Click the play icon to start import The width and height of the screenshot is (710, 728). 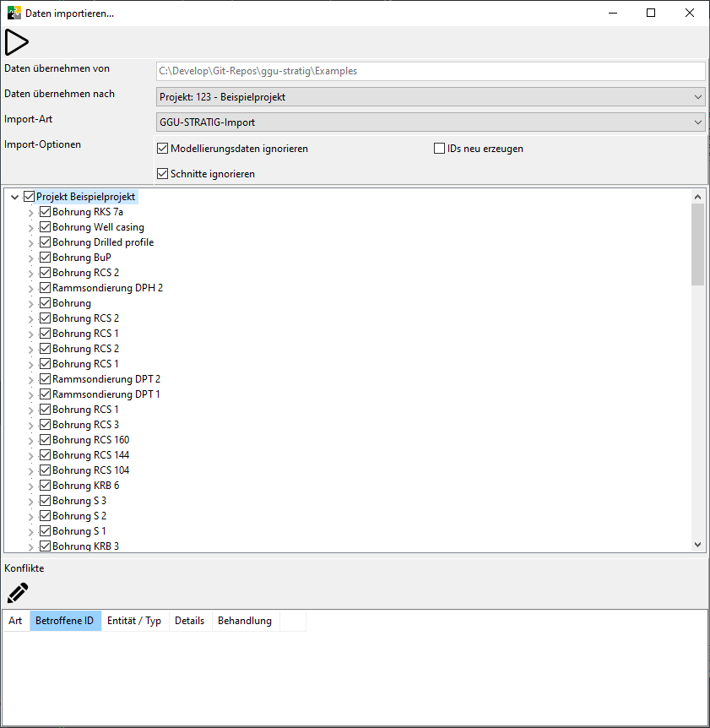[x=17, y=42]
